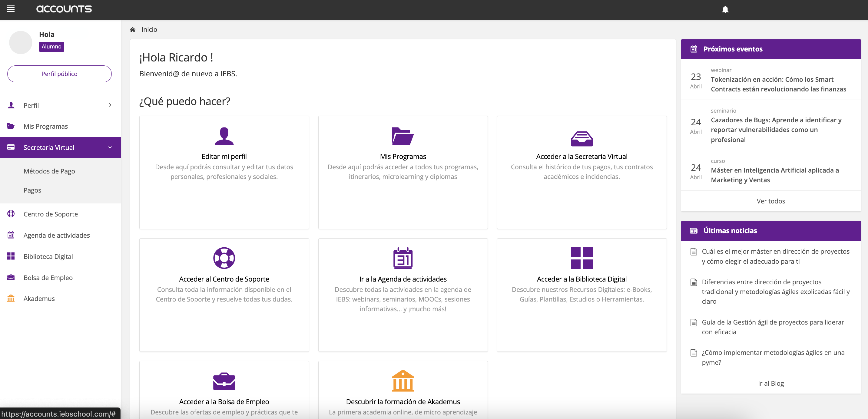
Task: Click the Ir al Blog link
Action: tap(770, 383)
